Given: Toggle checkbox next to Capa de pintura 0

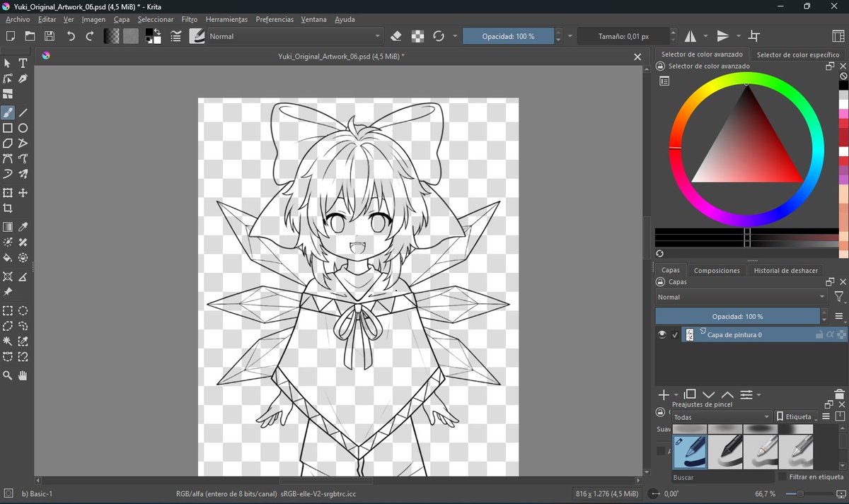Looking at the screenshot, I should tap(675, 335).
